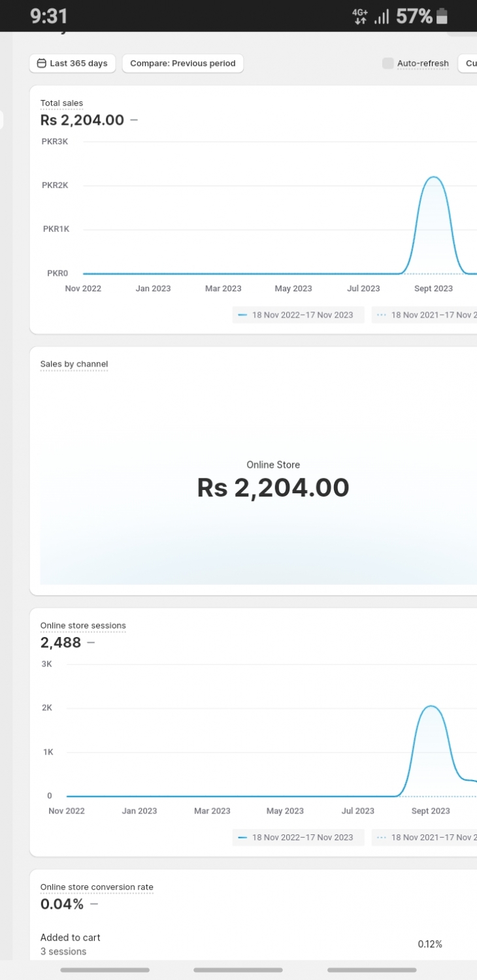Viewport: 477px width, 980px height.
Task: Click the large Rs 2,204.00 Online Store amount
Action: coord(273,488)
